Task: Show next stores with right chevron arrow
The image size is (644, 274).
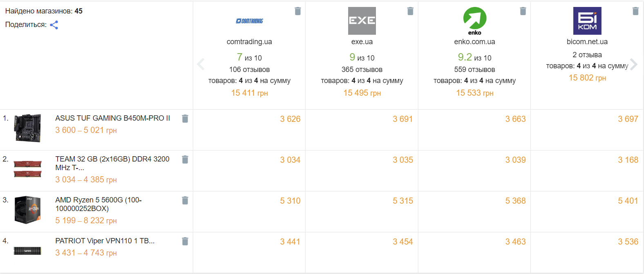Action: pyautogui.click(x=634, y=64)
